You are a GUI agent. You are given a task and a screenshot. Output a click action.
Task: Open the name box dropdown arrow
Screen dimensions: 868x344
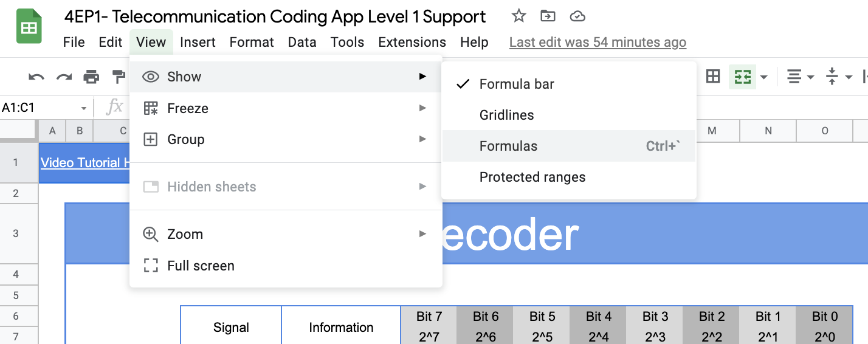click(x=83, y=108)
